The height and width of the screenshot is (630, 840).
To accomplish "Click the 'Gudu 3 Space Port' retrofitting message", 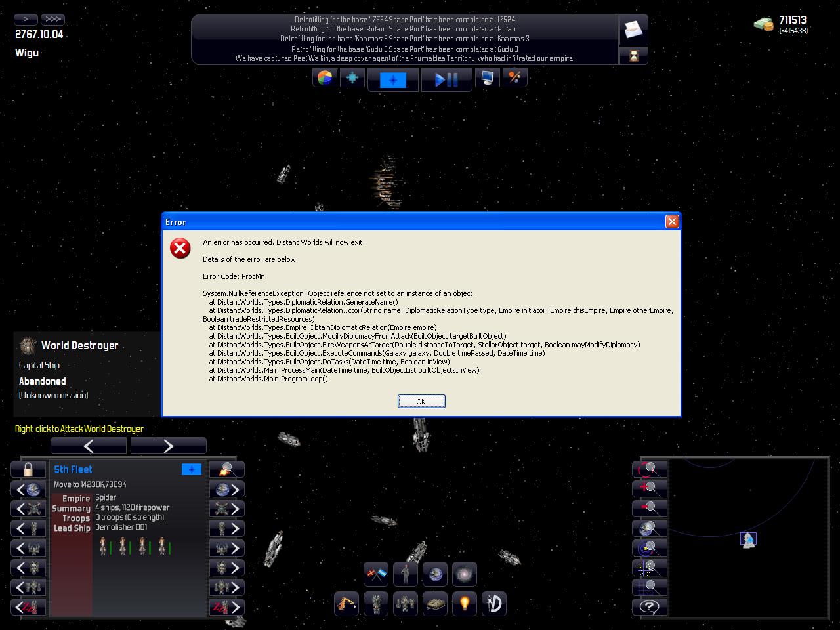I will coord(405,49).
